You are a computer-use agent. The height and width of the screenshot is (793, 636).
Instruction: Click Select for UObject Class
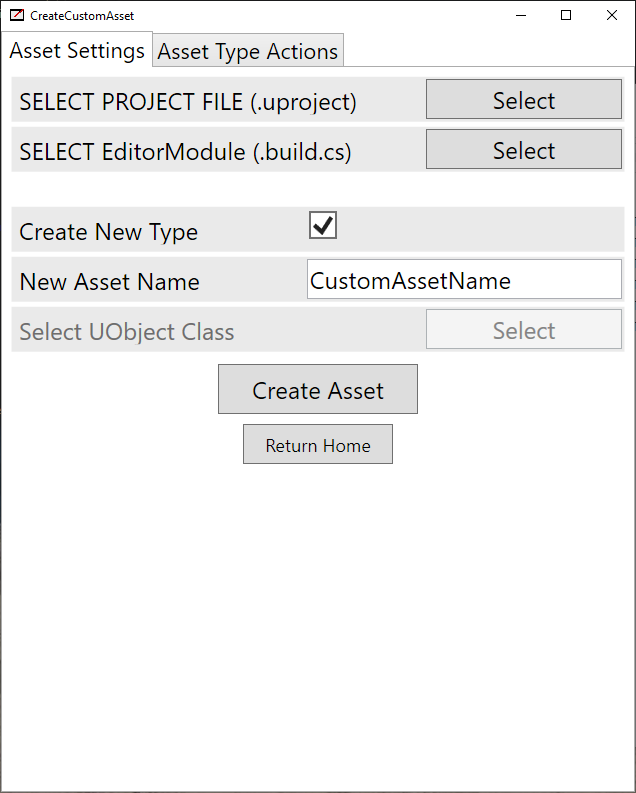coord(524,329)
